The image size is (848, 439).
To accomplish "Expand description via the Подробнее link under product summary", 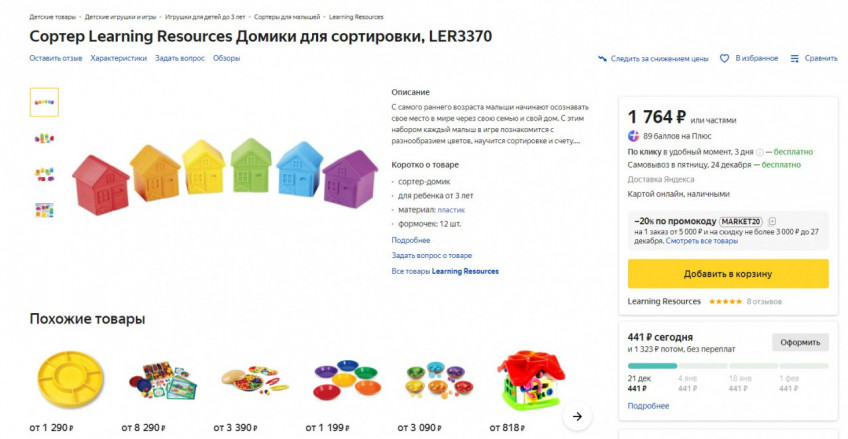I will coord(410,240).
